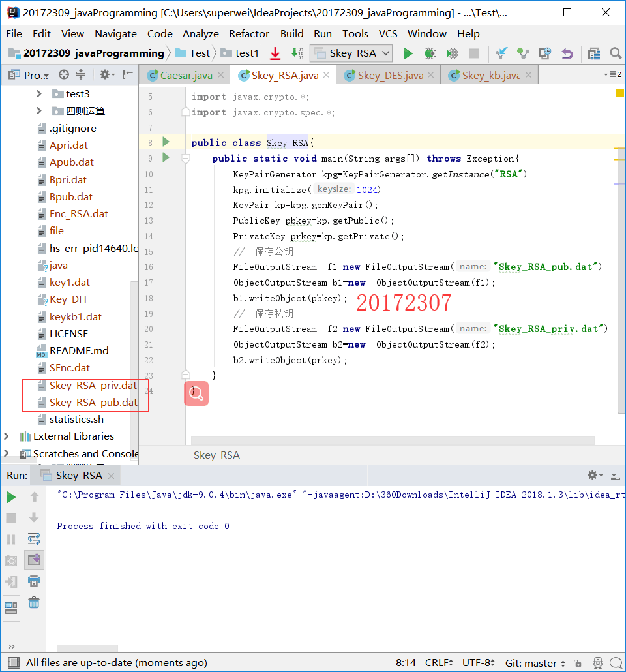Click the Hector inspector icon in status bar

click(598, 664)
